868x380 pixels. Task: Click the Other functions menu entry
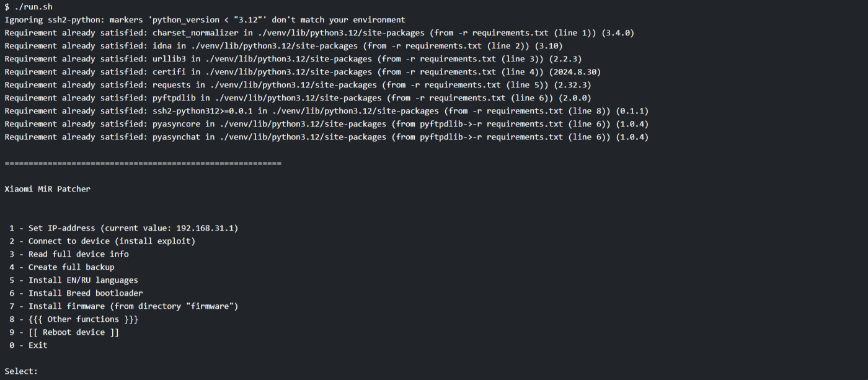coord(74,319)
